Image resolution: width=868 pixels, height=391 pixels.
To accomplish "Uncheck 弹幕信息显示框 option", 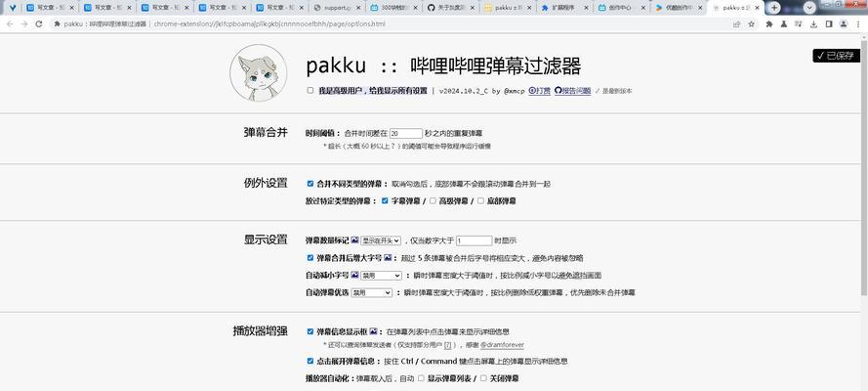I will (x=310, y=331).
